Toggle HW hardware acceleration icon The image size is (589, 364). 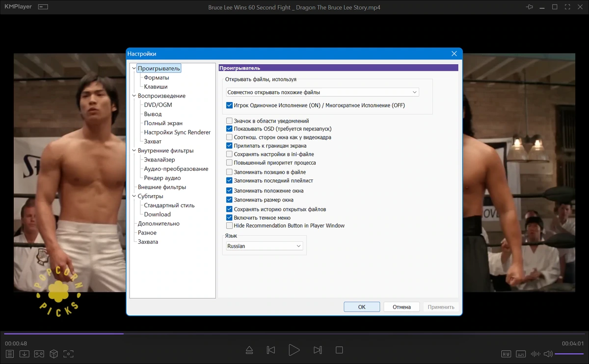tap(506, 354)
